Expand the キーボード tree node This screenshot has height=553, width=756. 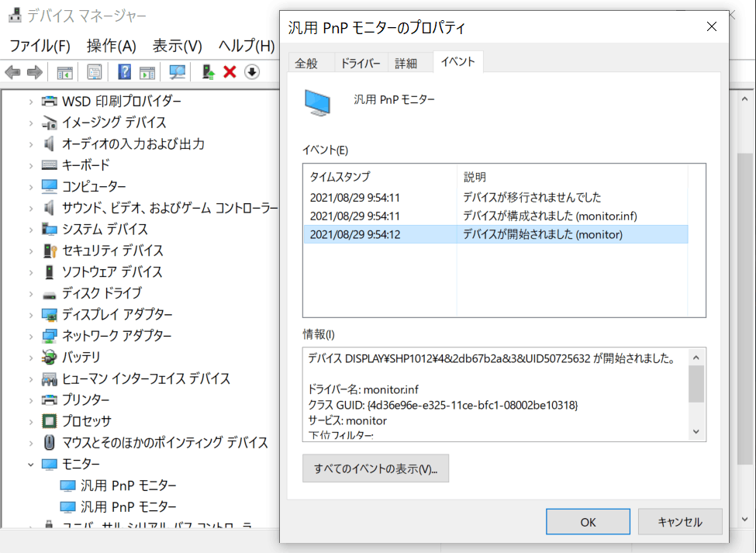click(31, 165)
